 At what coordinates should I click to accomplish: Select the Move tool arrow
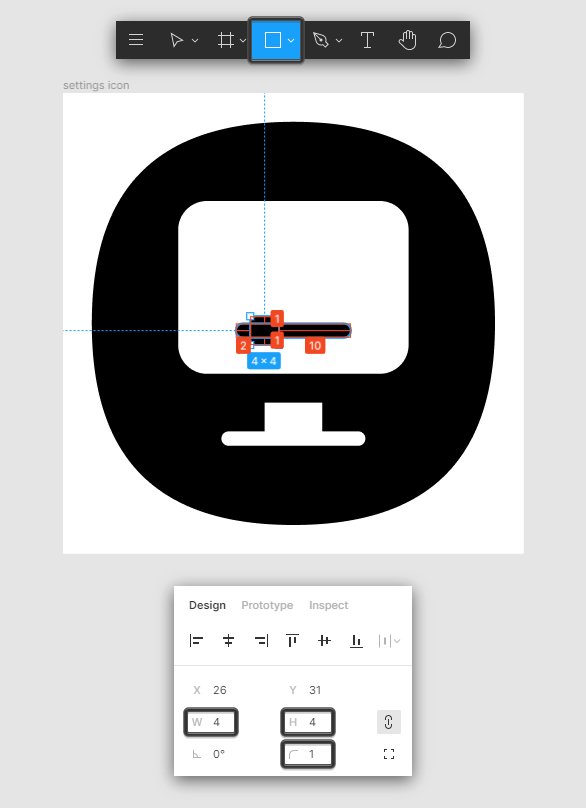pyautogui.click(x=176, y=40)
